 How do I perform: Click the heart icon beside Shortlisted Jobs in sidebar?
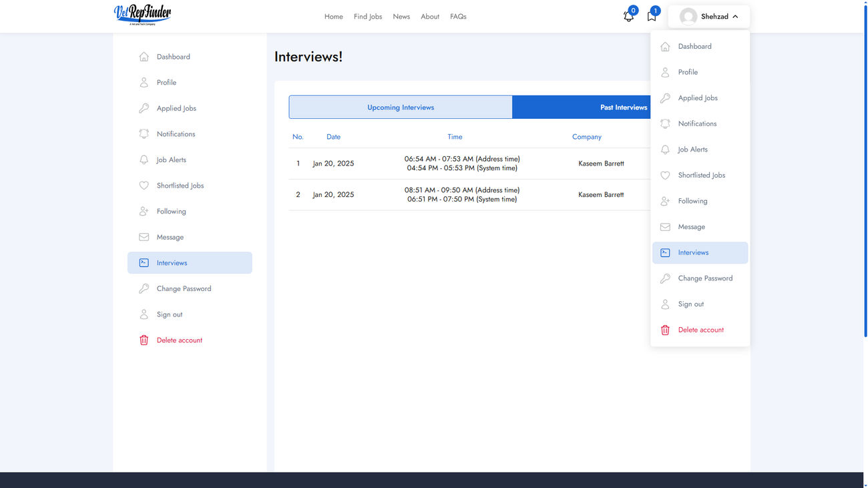click(x=144, y=186)
